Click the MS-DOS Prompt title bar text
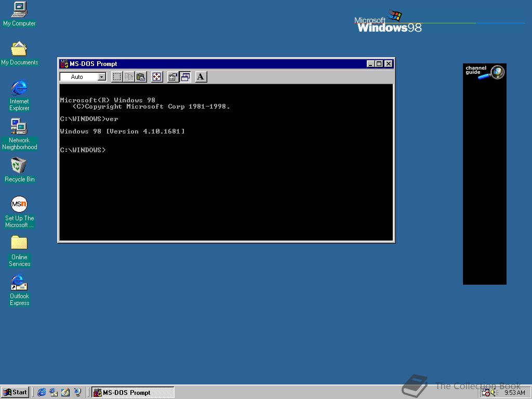 tap(94, 64)
